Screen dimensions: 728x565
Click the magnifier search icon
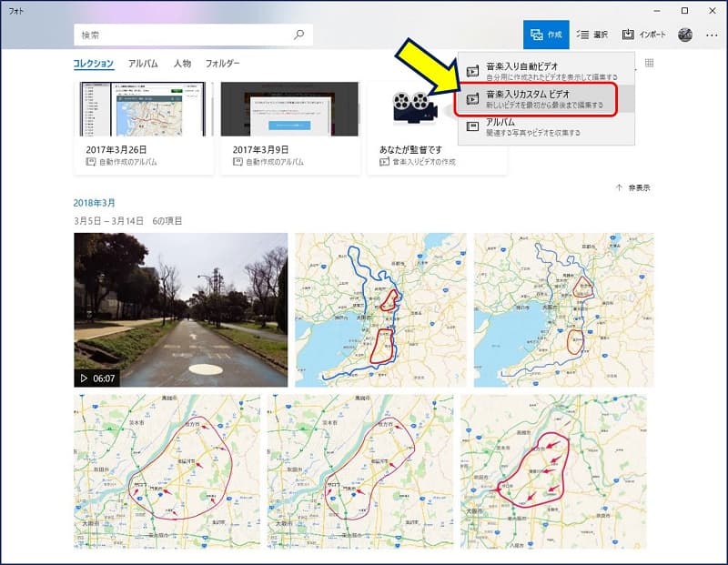pyautogui.click(x=298, y=35)
